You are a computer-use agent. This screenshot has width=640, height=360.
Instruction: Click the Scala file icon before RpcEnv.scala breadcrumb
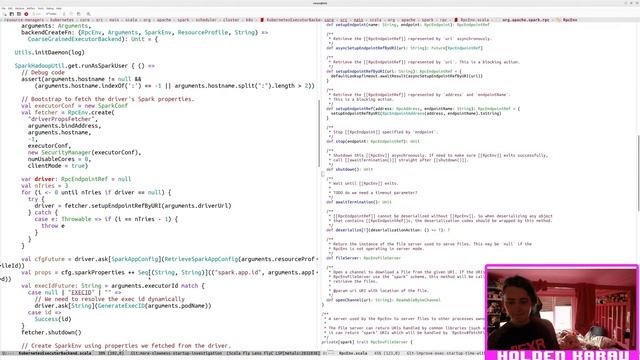coord(456,20)
